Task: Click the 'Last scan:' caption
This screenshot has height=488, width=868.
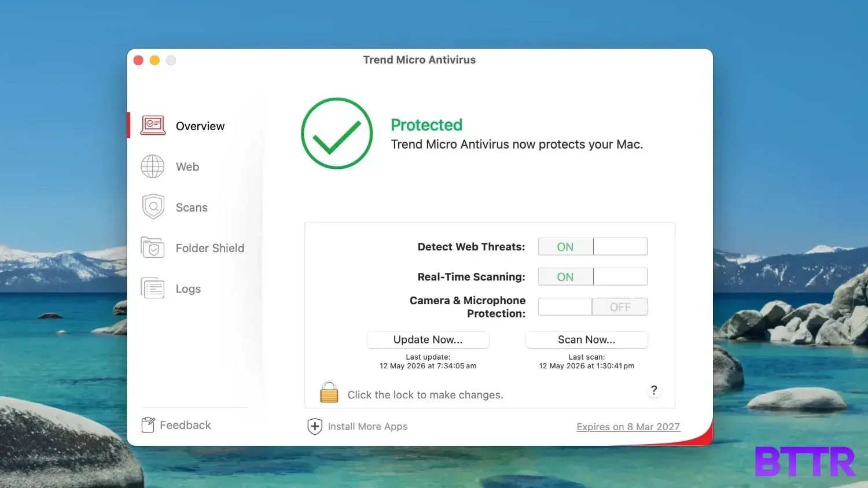Action: (x=587, y=357)
